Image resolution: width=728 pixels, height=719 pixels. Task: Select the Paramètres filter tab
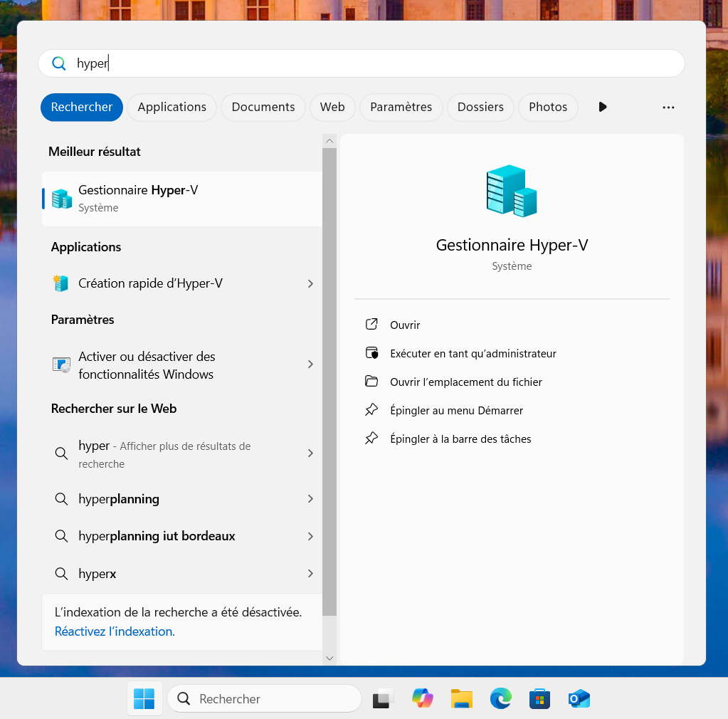(401, 107)
